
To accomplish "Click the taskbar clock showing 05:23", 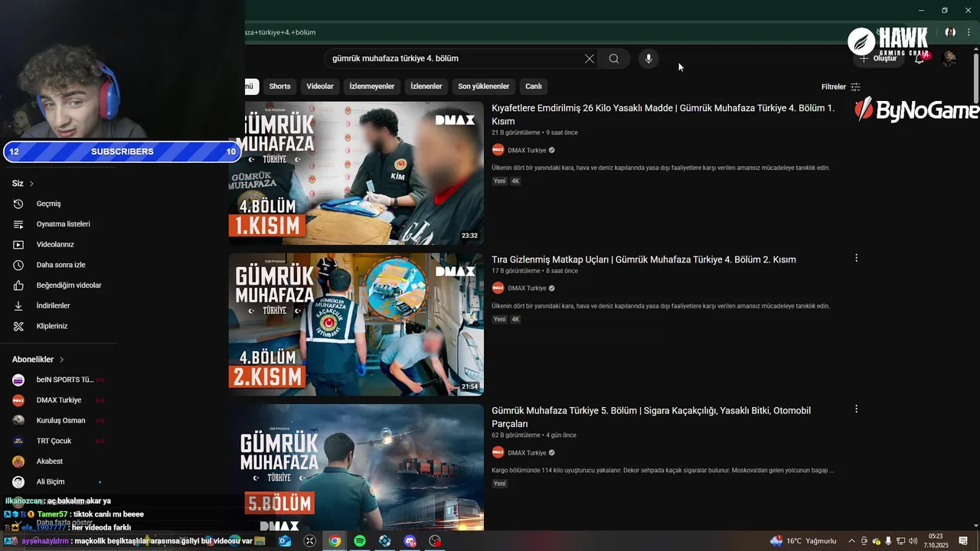I will coord(936,541).
